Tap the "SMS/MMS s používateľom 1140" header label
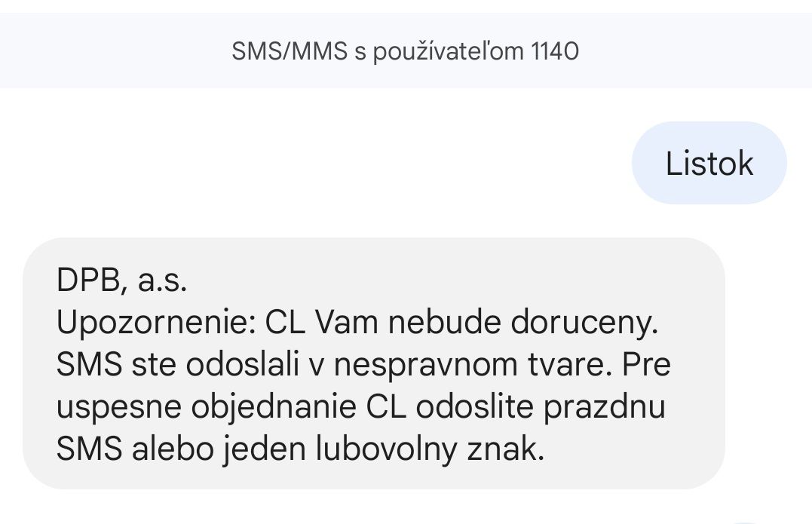 click(x=405, y=51)
